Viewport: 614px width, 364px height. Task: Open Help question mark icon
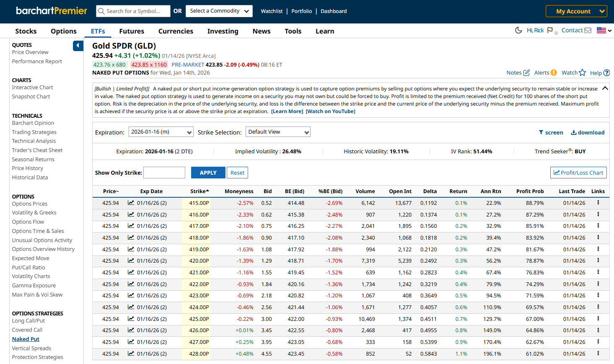click(606, 73)
